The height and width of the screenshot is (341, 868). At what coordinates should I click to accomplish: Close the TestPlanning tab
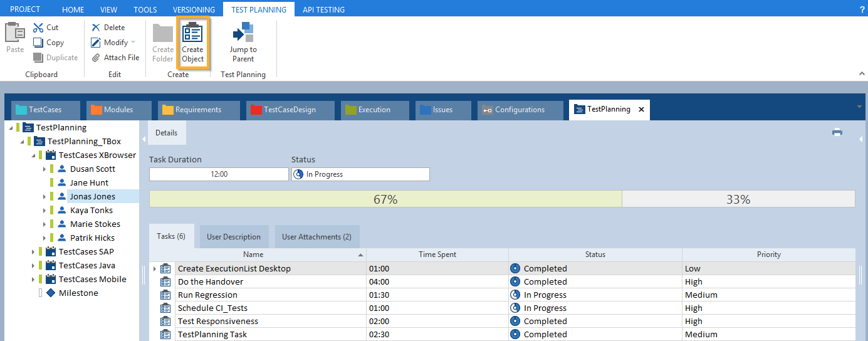[x=641, y=109]
